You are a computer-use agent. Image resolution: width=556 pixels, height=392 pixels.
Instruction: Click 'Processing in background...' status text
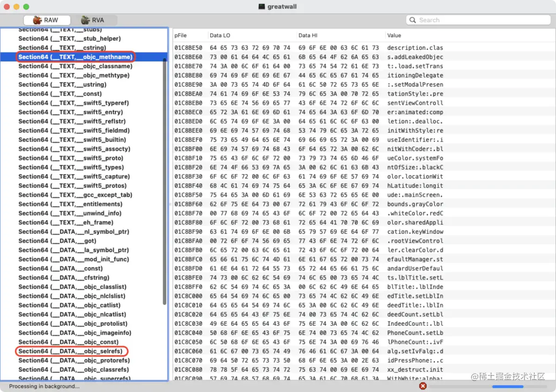(x=44, y=386)
